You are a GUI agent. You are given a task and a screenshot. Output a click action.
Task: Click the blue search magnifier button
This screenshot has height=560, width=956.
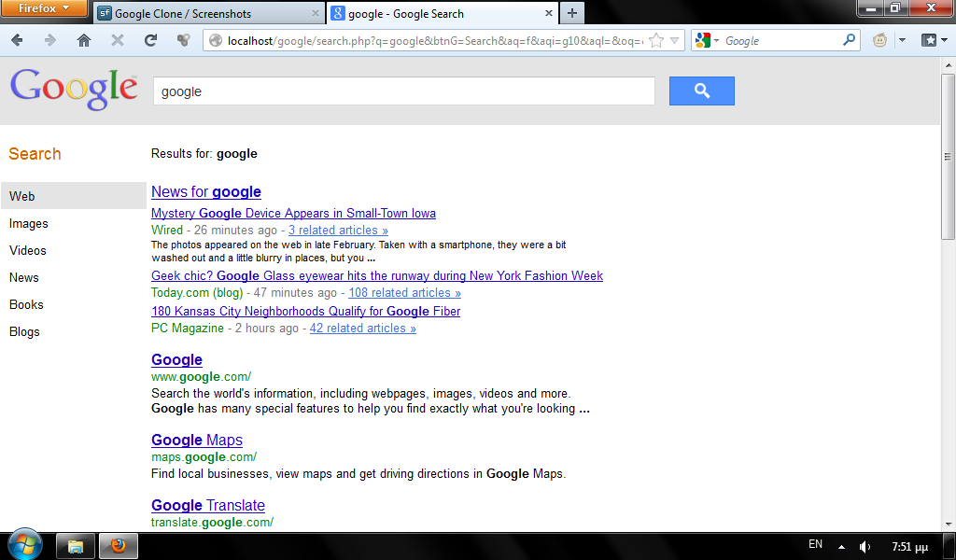(702, 91)
